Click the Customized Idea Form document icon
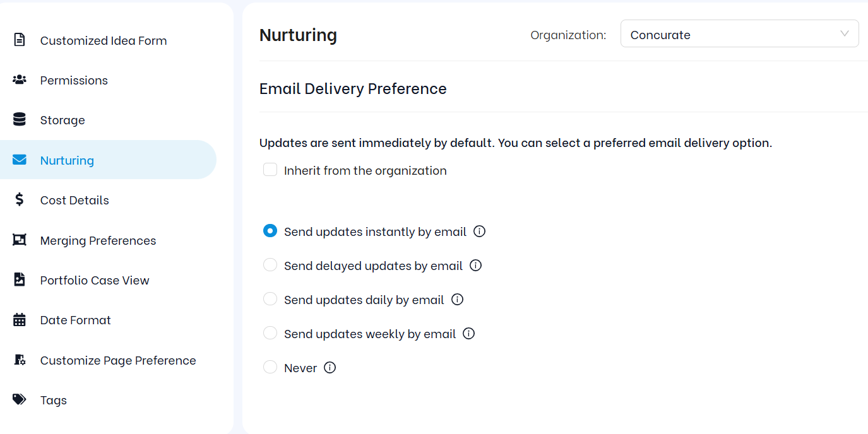 click(x=20, y=40)
